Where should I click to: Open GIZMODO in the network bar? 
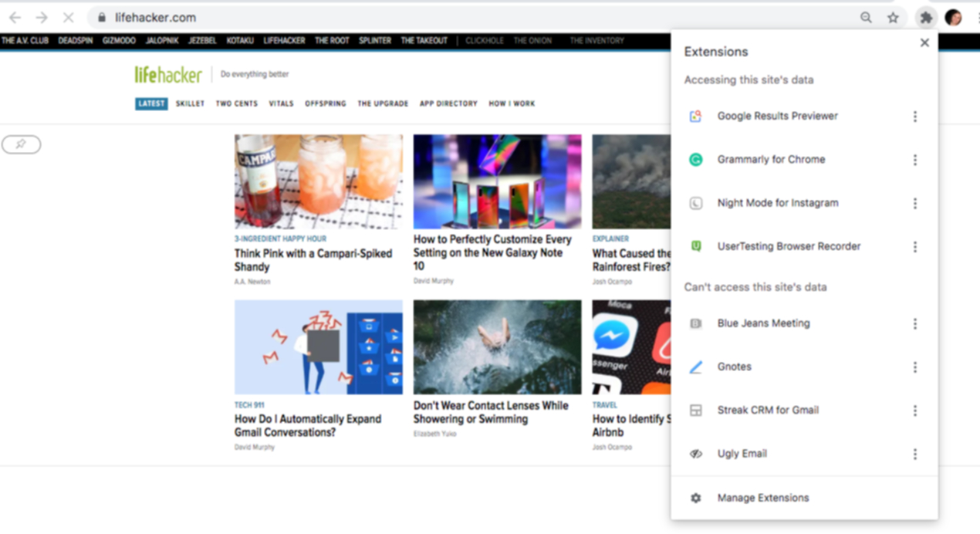(119, 40)
